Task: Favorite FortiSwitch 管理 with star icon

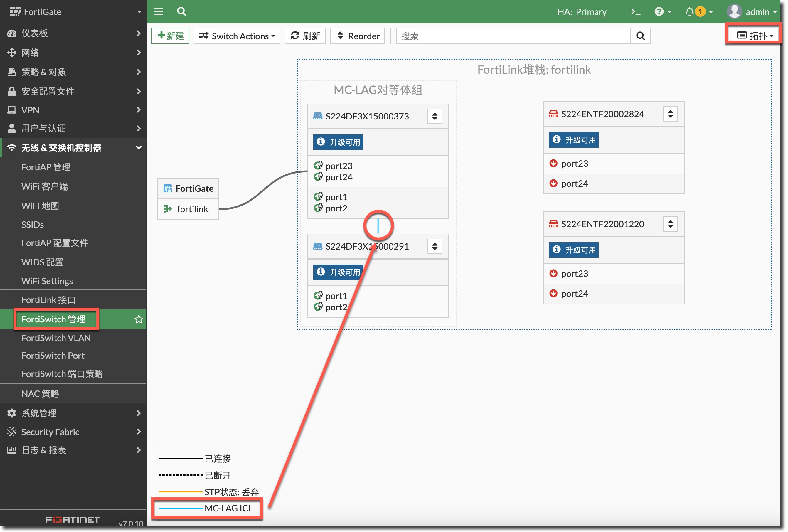Action: (139, 319)
